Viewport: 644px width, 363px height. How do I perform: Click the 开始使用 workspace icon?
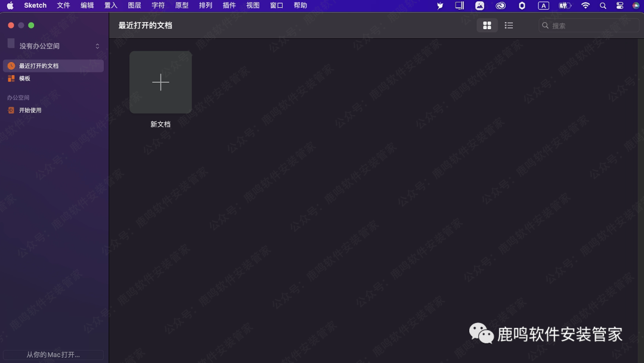[x=11, y=110]
